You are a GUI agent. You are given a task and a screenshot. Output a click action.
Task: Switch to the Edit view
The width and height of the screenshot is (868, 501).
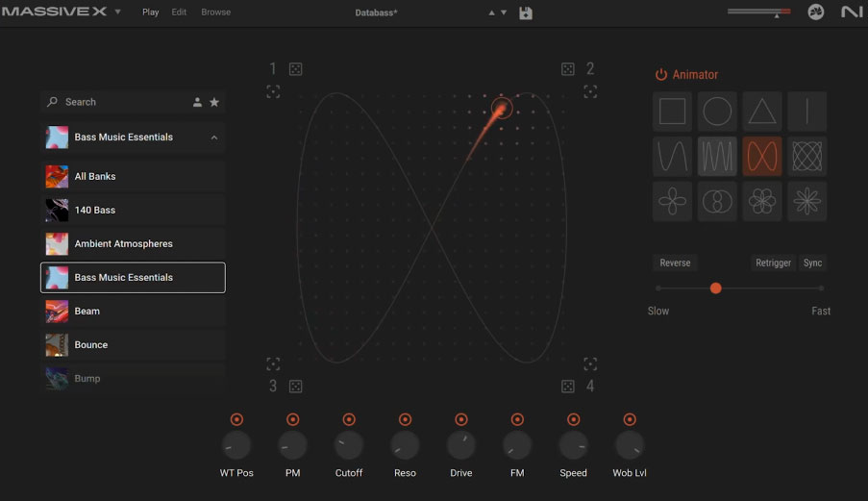[179, 13]
